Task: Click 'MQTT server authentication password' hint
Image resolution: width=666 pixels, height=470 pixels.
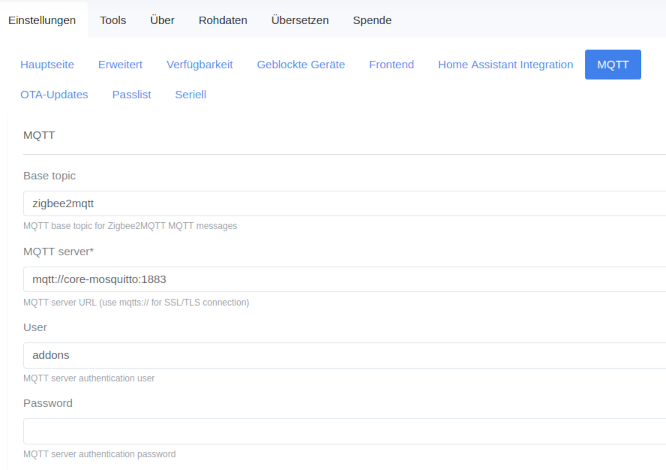Action: click(x=99, y=454)
